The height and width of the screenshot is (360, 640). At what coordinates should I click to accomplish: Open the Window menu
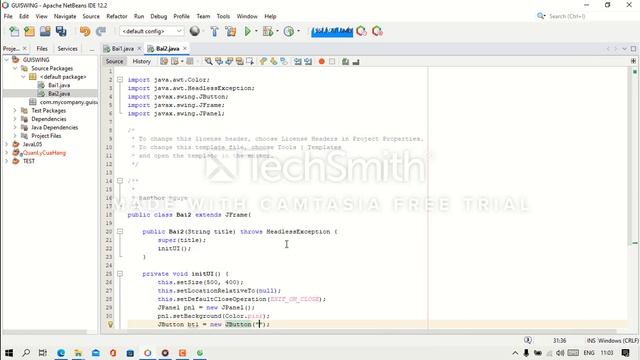[x=247, y=16]
